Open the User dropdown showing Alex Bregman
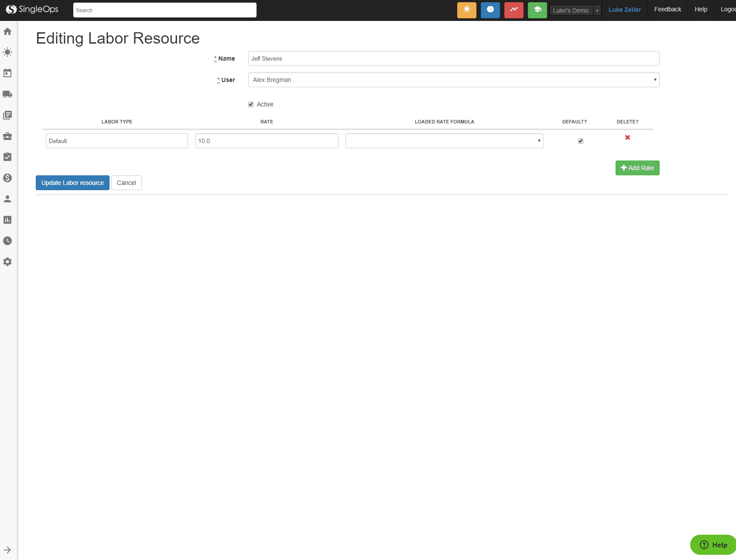The width and height of the screenshot is (736, 560). 453,80
